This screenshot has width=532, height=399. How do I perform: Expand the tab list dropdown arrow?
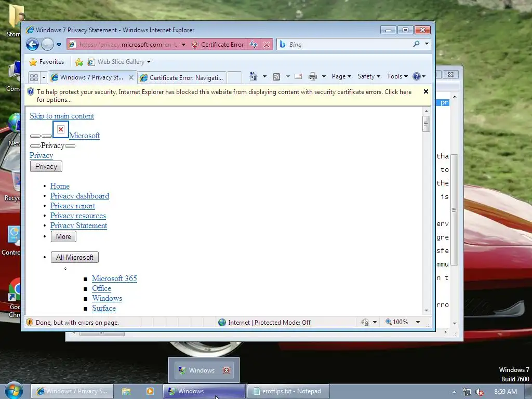click(44, 78)
